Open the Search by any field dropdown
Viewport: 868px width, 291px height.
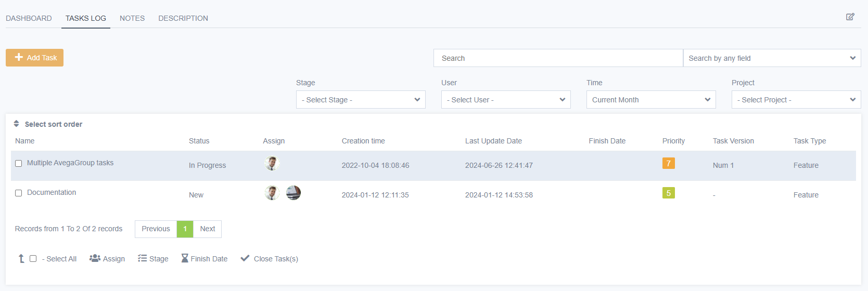tap(772, 58)
